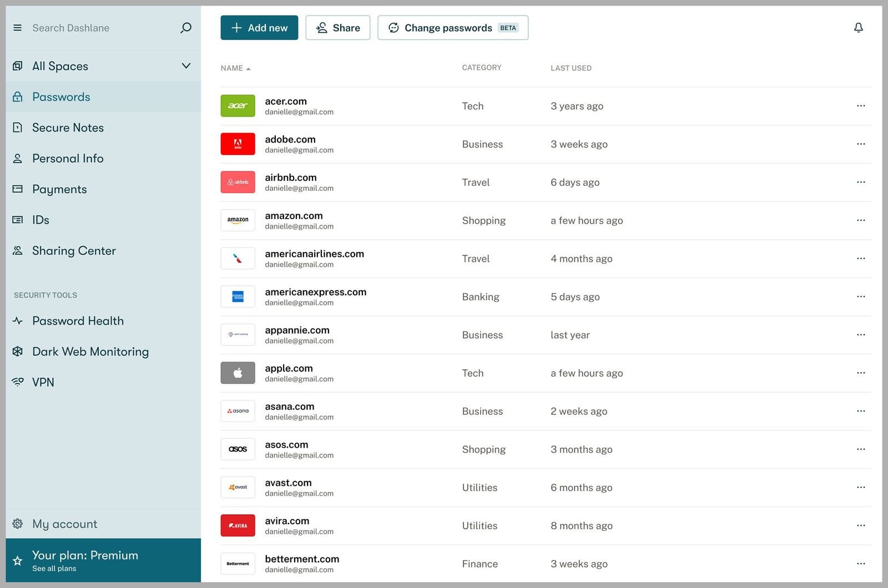Open the airbnb.com entry logo

238,182
